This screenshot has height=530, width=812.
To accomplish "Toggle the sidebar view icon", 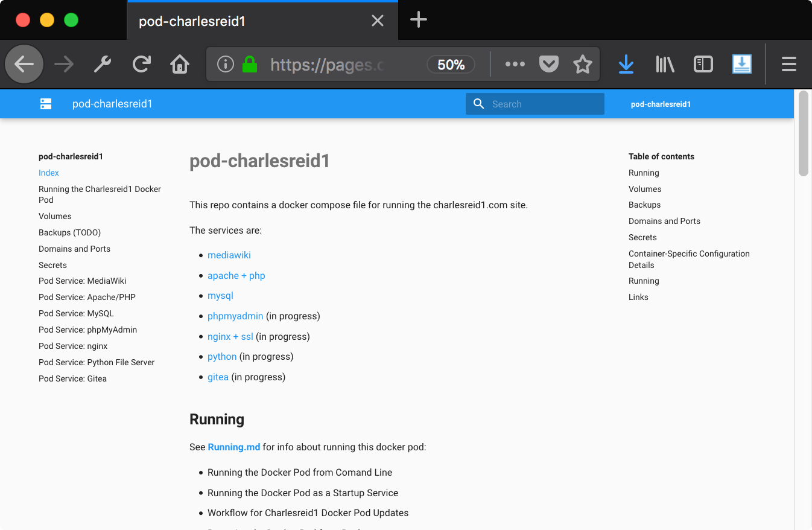I will (x=703, y=64).
